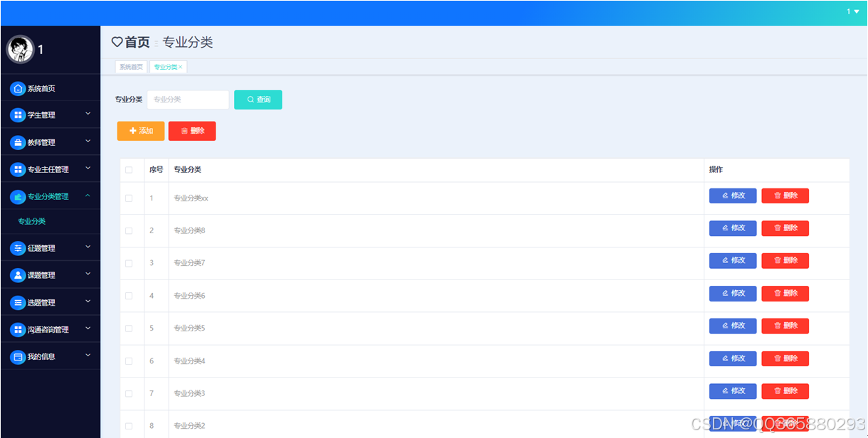This screenshot has width=868, height=438.
Task: Click 修改 button for row 专业分类6
Action: coord(733,294)
